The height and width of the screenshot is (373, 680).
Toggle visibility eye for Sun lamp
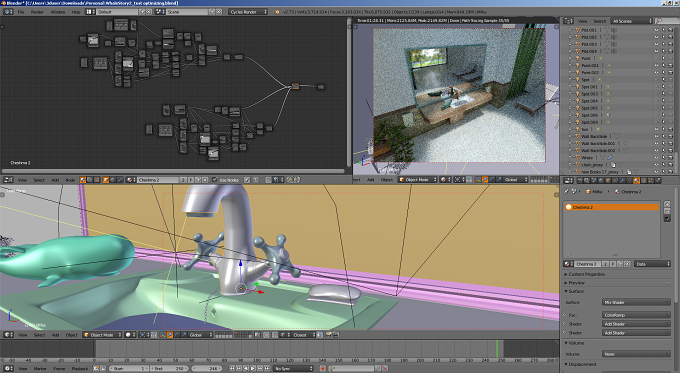point(656,129)
